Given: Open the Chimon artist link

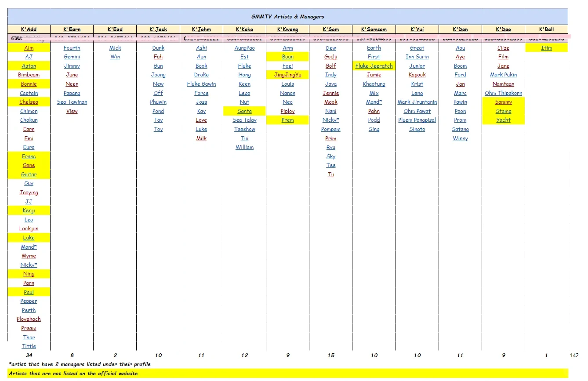Looking at the screenshot, I should tap(29, 111).
